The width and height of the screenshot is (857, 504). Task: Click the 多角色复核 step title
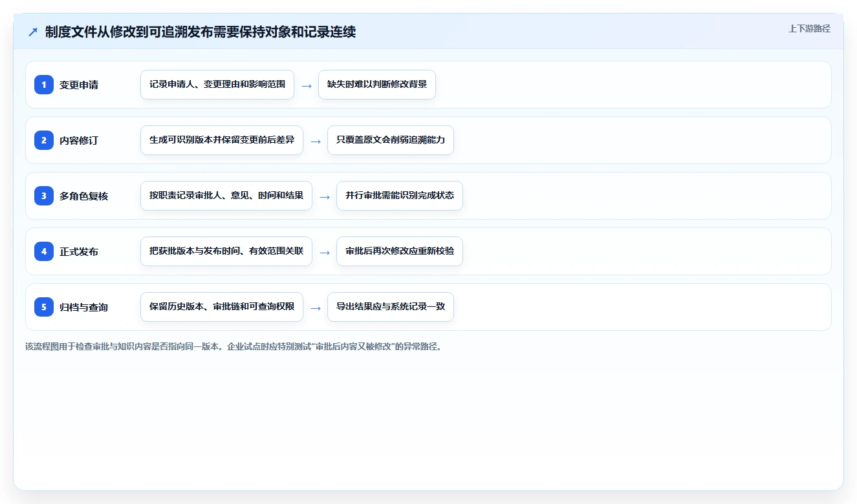[83, 196]
